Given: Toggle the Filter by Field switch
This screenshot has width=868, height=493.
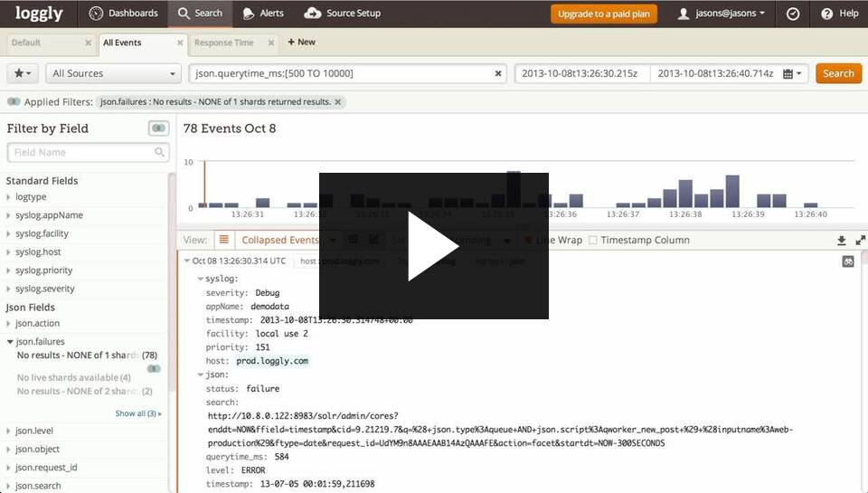Looking at the screenshot, I should pyautogui.click(x=158, y=128).
